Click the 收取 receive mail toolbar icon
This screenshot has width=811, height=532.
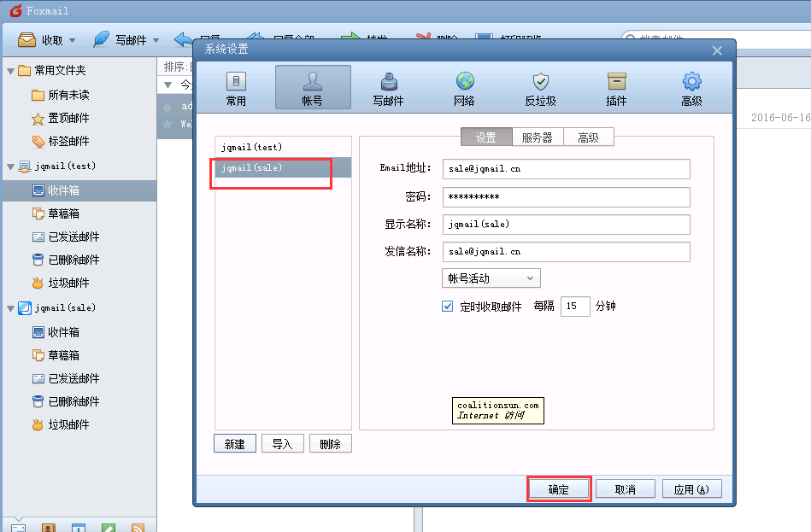tap(27, 40)
